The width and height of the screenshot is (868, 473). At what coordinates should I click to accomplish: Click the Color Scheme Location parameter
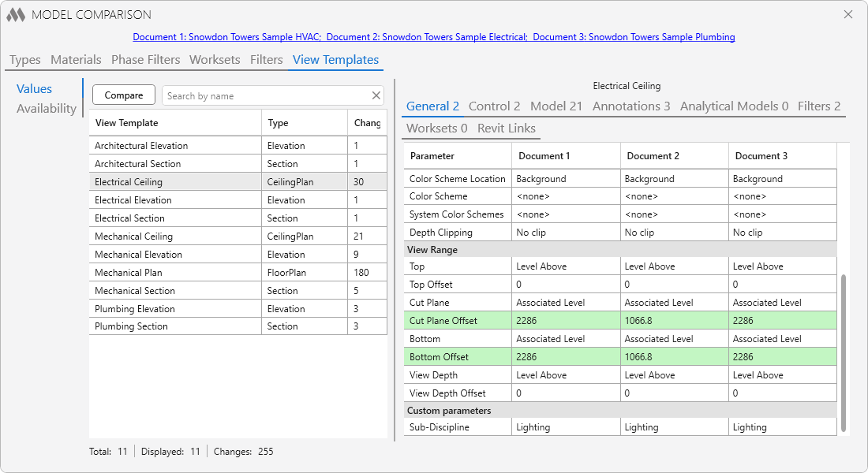pyautogui.click(x=457, y=179)
